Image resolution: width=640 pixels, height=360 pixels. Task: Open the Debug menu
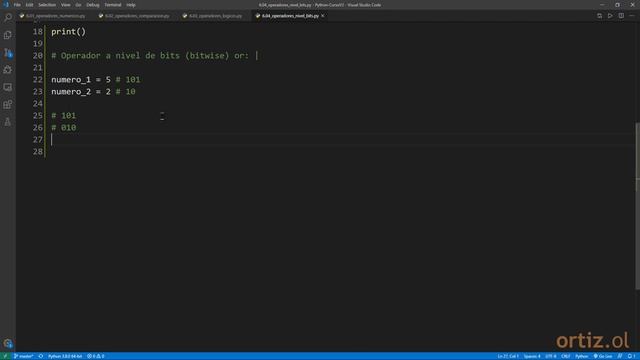pyautogui.click(x=93, y=5)
